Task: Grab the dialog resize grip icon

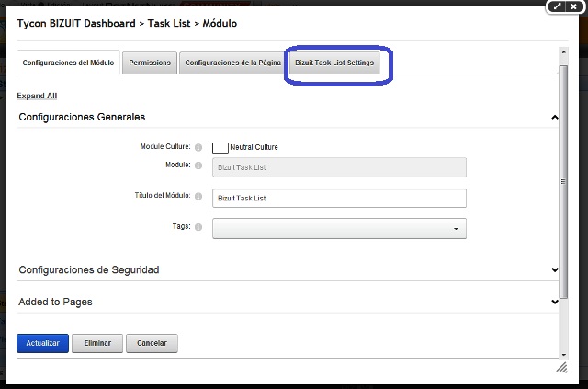Action: [x=561, y=368]
